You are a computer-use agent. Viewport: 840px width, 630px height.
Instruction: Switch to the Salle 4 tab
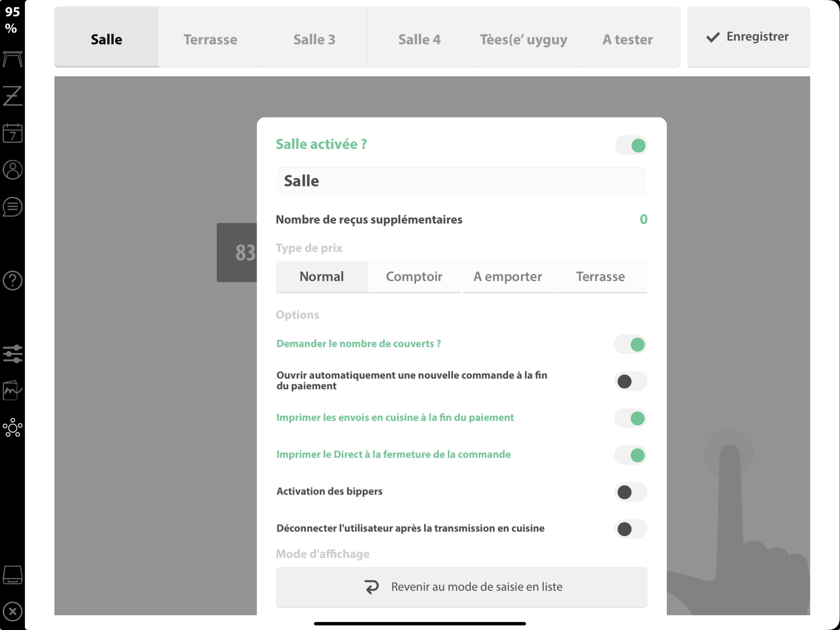click(x=419, y=37)
